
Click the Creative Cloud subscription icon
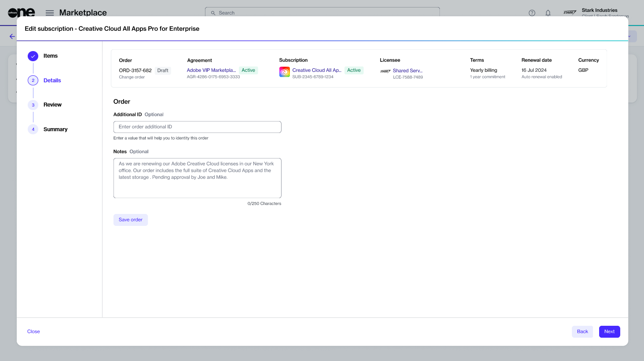[x=285, y=72]
